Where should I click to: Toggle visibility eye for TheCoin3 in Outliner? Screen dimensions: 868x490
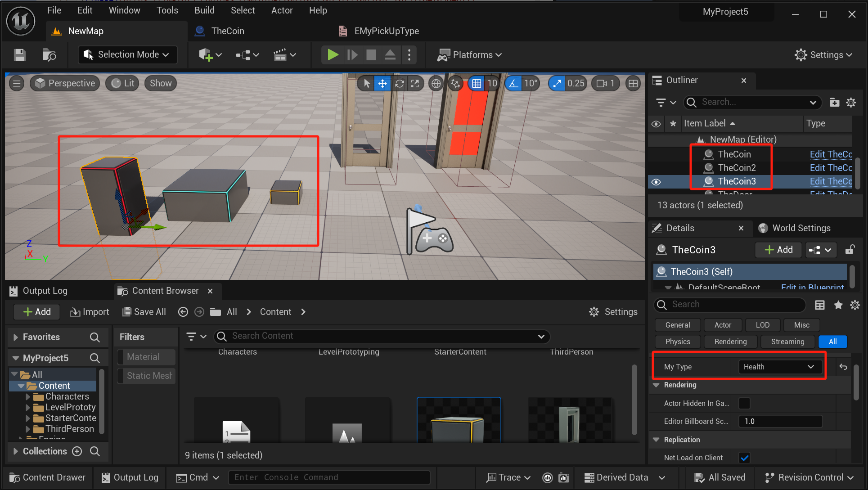click(x=656, y=182)
